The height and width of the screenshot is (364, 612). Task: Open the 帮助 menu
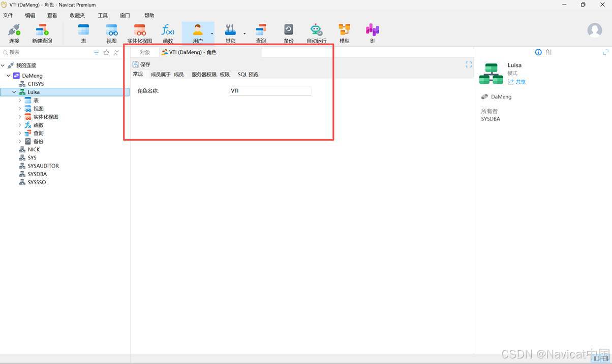pos(149,16)
